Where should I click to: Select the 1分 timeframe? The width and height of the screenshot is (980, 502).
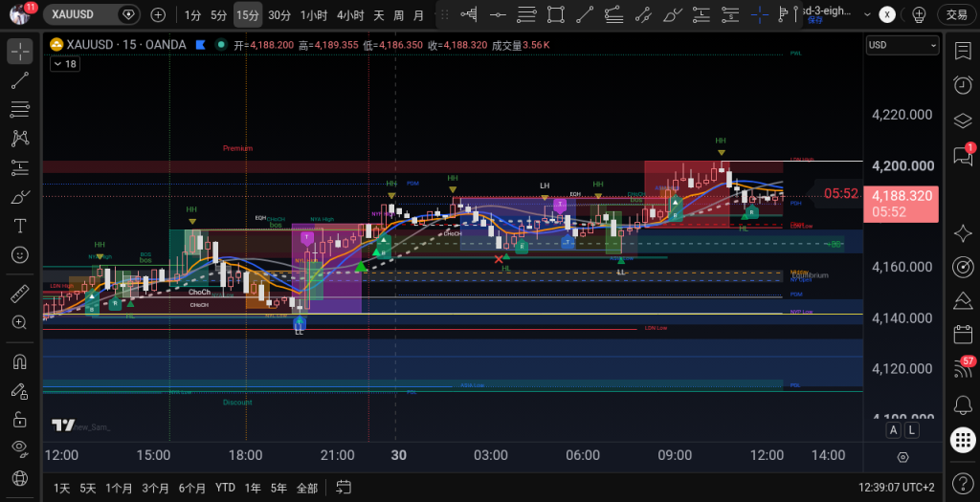[192, 15]
